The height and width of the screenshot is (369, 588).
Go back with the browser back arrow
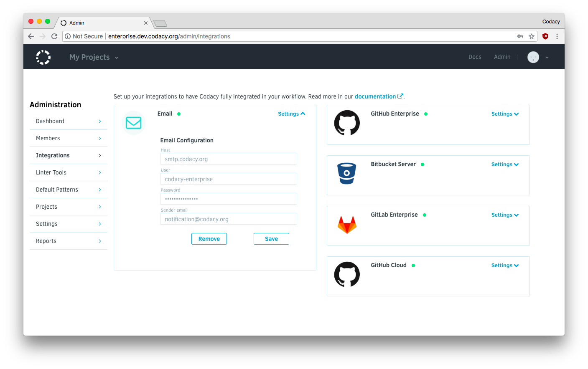tap(31, 36)
